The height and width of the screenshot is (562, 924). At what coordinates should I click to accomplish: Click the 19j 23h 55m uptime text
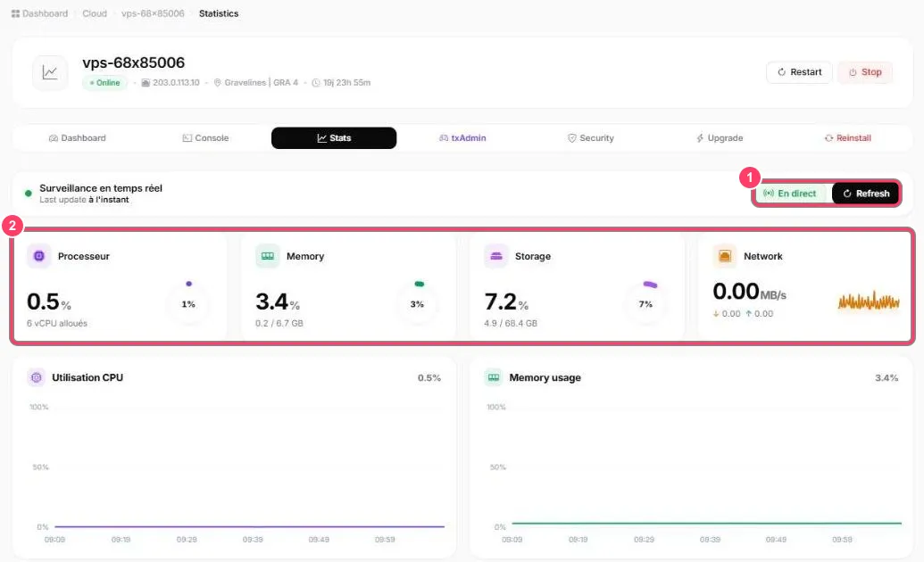(x=346, y=82)
